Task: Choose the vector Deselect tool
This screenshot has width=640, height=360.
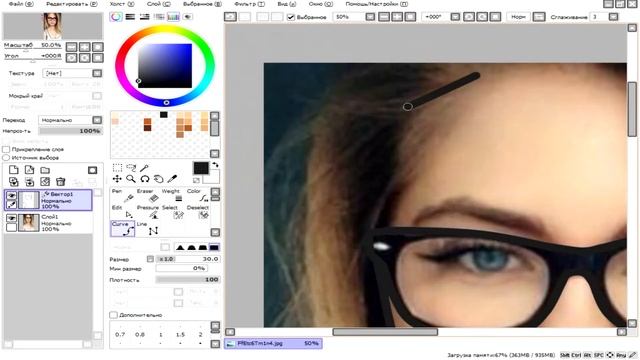Action: pyautogui.click(x=199, y=212)
